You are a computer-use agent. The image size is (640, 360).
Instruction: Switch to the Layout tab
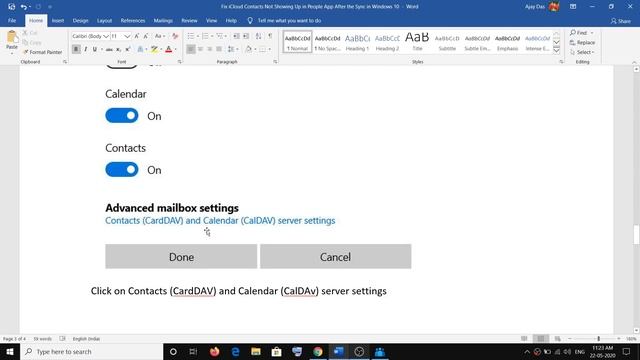[x=104, y=20]
